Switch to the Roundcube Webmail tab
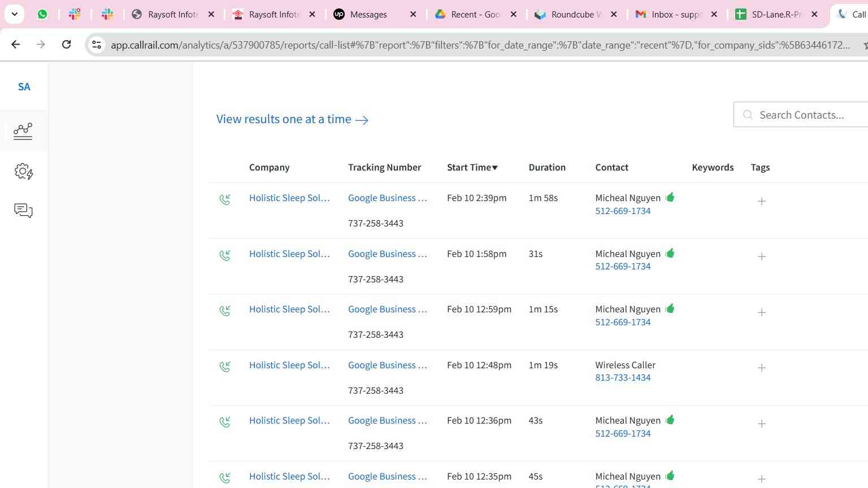The height and width of the screenshot is (488, 868). click(576, 14)
